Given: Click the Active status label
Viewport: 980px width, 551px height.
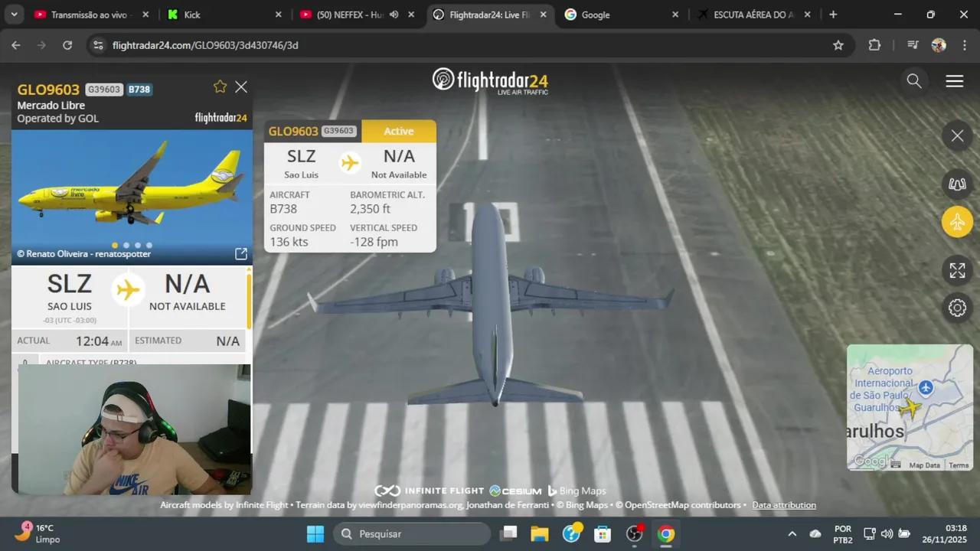Looking at the screenshot, I should pyautogui.click(x=399, y=131).
